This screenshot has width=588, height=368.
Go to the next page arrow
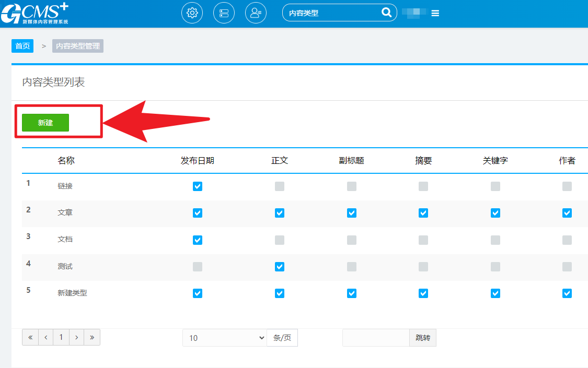pos(77,338)
